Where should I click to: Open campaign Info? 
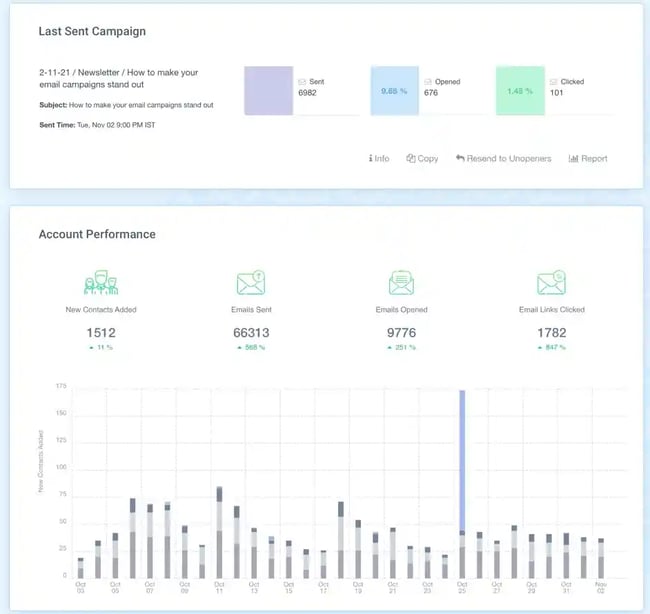pos(379,158)
